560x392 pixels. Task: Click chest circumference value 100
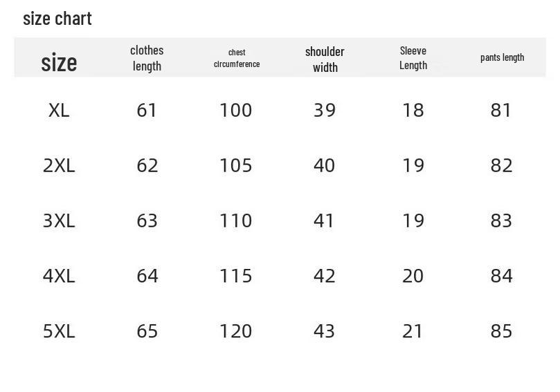click(x=236, y=110)
